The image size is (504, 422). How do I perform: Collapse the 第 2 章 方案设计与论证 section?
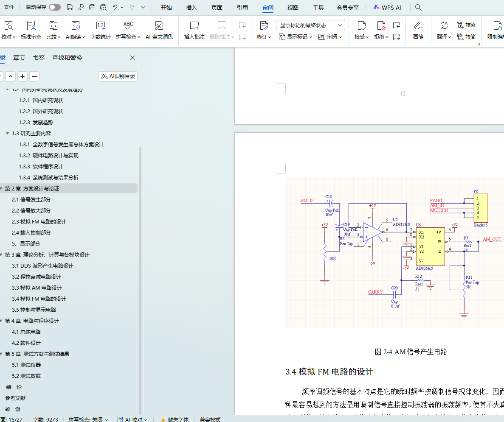point(1,189)
